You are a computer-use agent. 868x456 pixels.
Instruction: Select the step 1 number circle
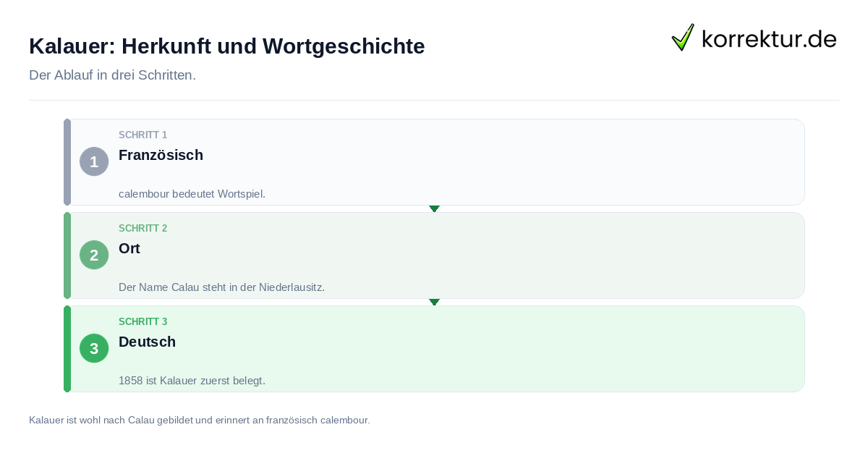(x=94, y=161)
